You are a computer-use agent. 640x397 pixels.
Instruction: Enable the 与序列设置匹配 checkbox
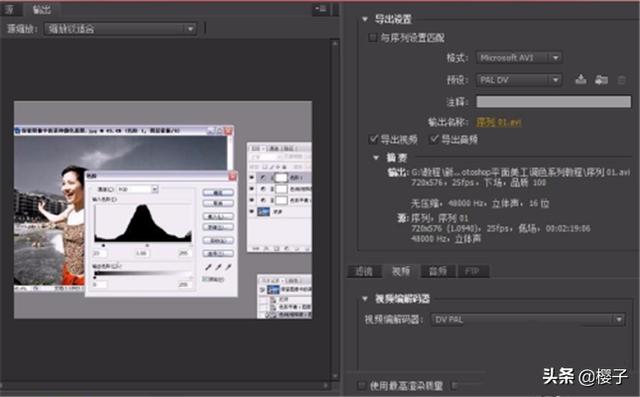tap(372, 38)
